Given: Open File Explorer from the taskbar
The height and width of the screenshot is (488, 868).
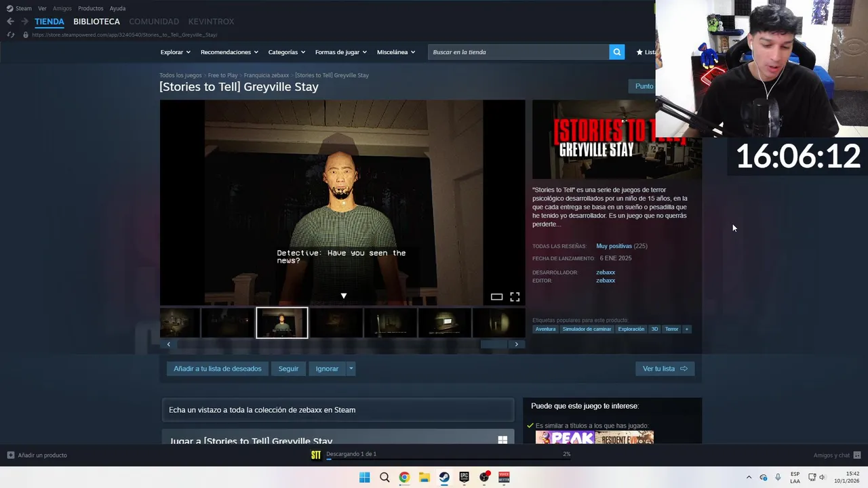Looking at the screenshot, I should [x=424, y=477].
